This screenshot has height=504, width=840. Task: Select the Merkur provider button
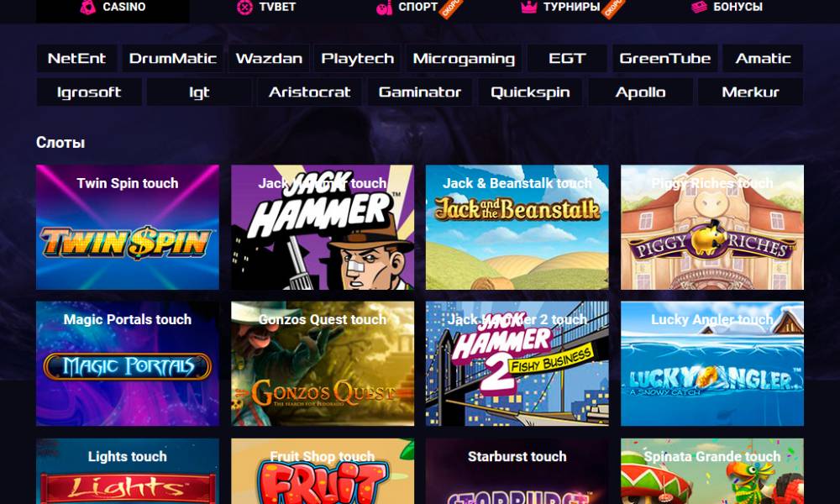coord(750,92)
